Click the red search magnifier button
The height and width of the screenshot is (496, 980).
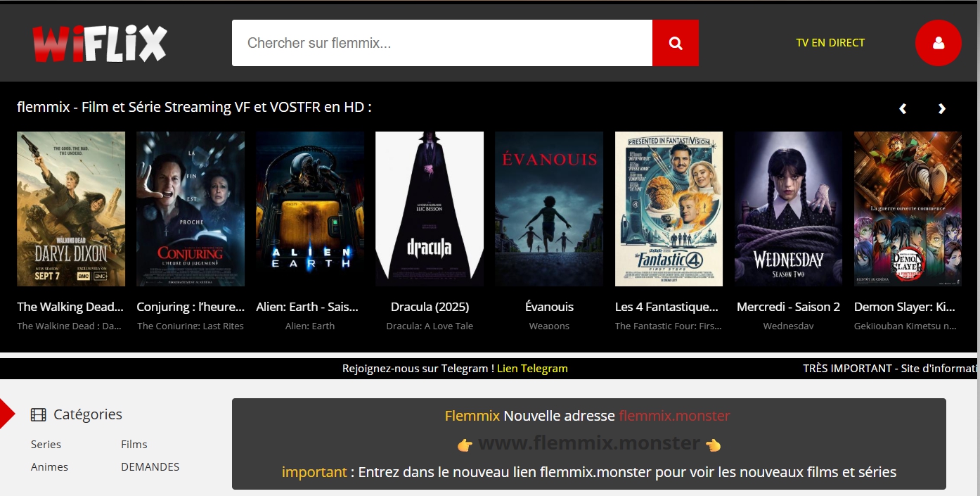[x=676, y=43]
